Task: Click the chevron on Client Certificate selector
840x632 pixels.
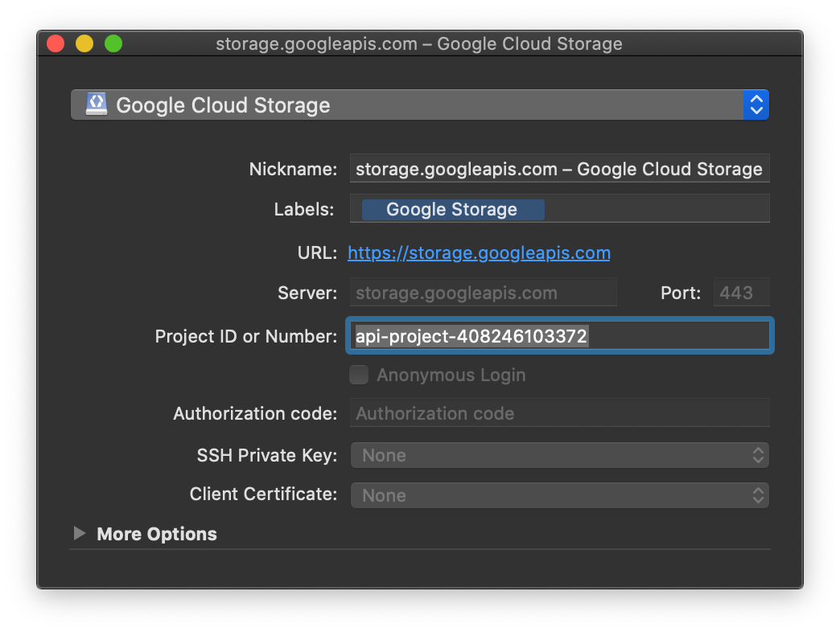Action: coord(757,495)
